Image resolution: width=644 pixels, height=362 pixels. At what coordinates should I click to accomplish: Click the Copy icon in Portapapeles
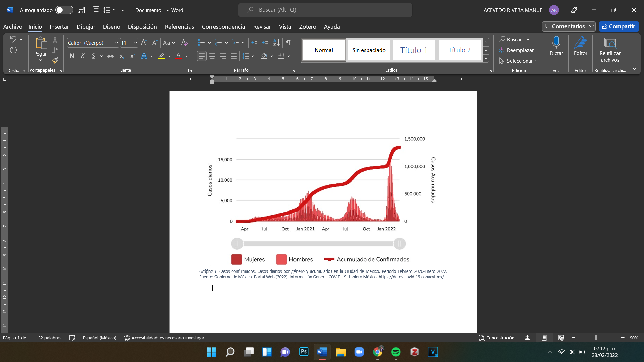click(x=55, y=50)
